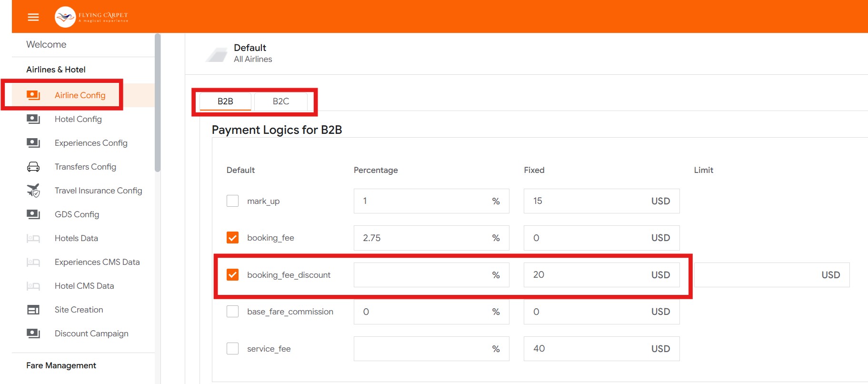Enable the mark_up checkbox
The width and height of the screenshot is (868, 384).
[232, 201]
